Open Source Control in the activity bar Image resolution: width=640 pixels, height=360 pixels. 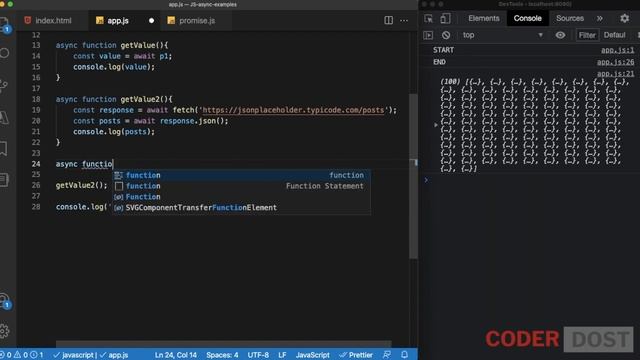pyautogui.click(x=4, y=85)
